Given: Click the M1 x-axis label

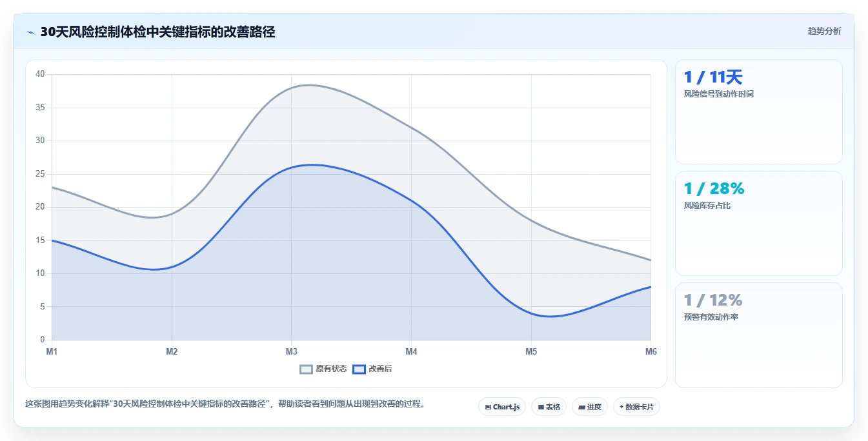Looking at the screenshot, I should (52, 351).
